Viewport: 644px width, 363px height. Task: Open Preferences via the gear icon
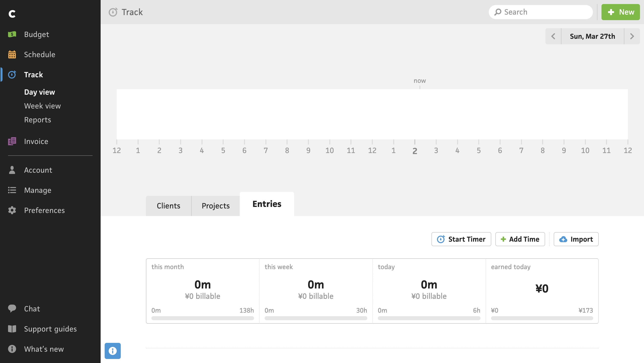[x=12, y=210]
